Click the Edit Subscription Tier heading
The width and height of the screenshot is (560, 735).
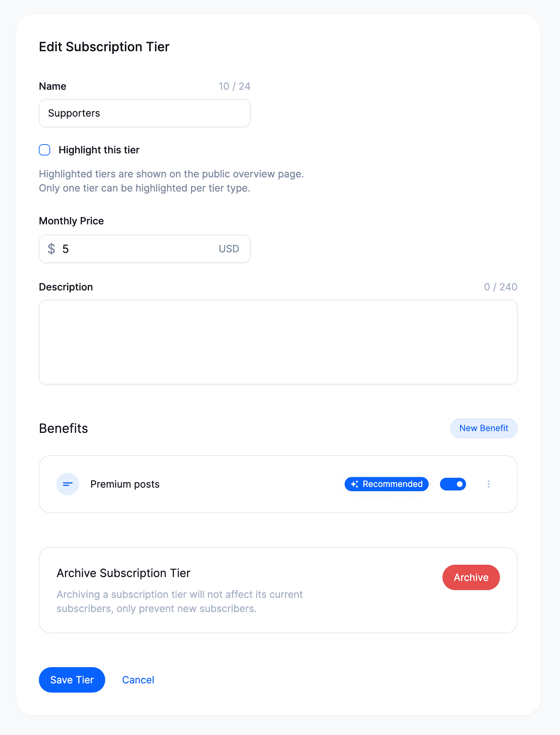tap(104, 46)
